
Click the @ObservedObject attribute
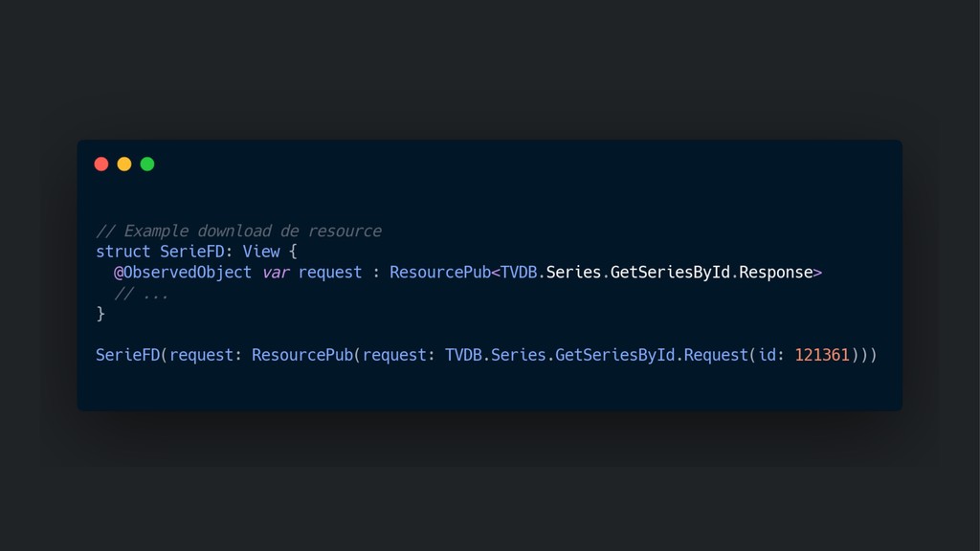coord(183,273)
